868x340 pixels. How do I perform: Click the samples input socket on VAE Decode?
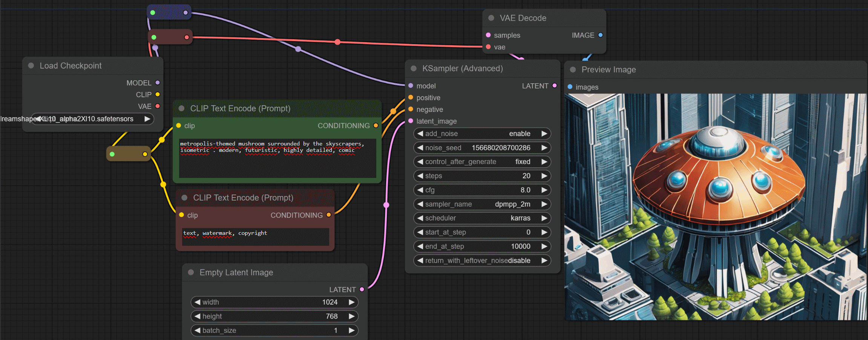pos(488,35)
